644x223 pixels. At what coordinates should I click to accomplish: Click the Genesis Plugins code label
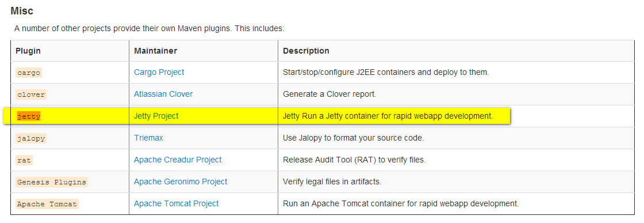[x=52, y=182]
